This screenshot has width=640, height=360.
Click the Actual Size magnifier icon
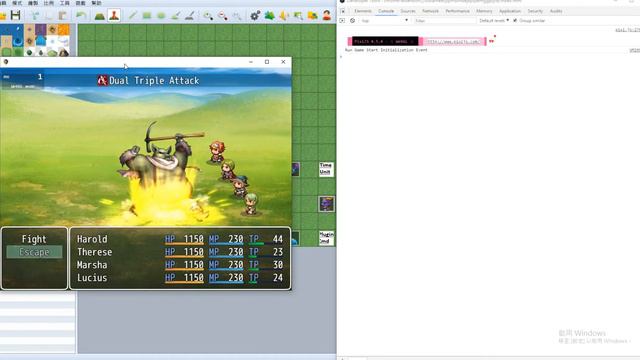(x=237, y=16)
